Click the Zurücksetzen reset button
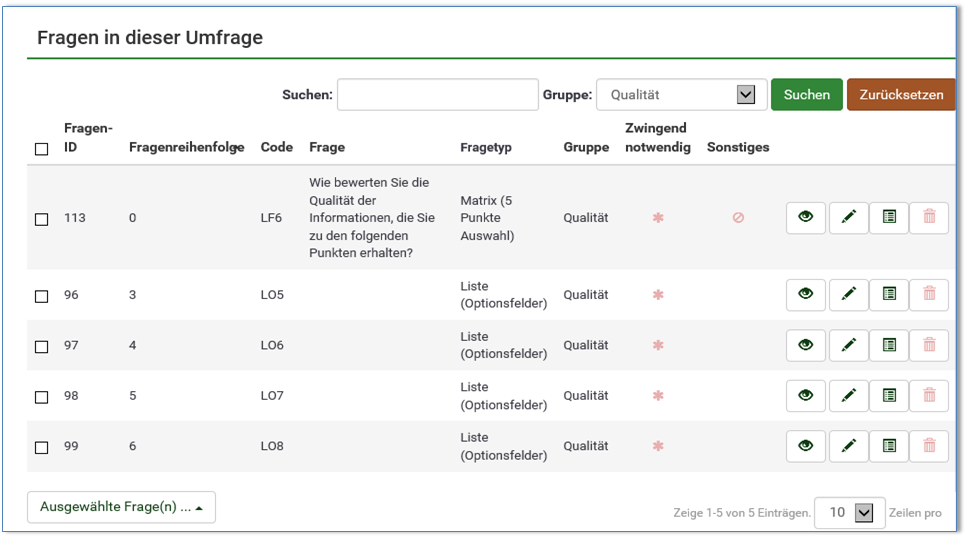 [900, 95]
